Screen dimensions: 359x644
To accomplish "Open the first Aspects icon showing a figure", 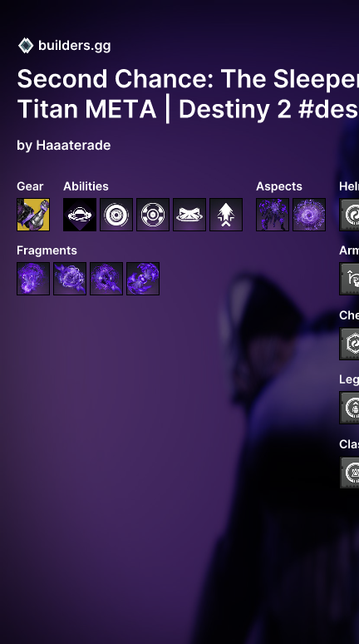I will click(x=273, y=215).
